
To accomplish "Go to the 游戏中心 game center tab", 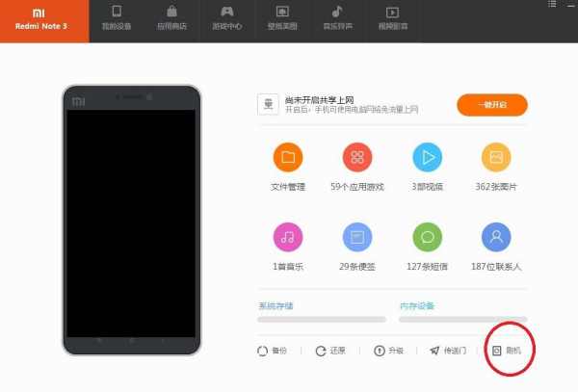I will (227, 18).
